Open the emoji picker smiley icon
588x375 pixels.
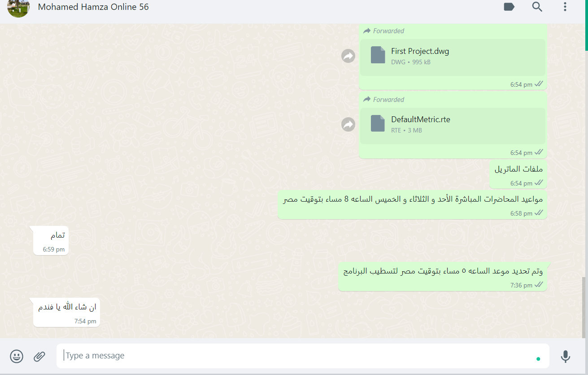(17, 356)
